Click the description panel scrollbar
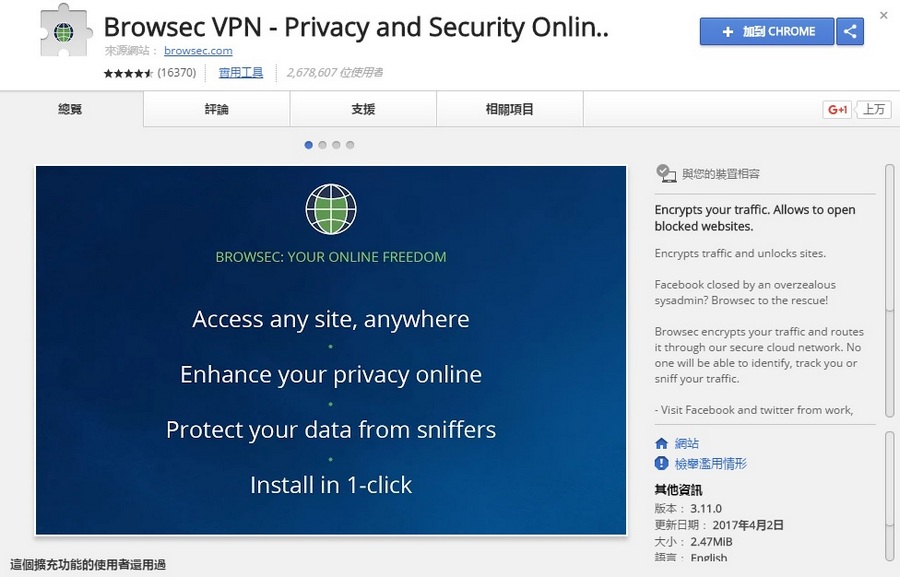The width and height of the screenshot is (900, 577). 889,291
